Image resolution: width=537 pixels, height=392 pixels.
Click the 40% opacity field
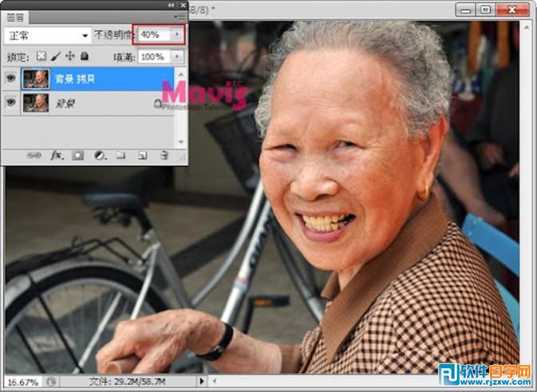pyautogui.click(x=154, y=34)
